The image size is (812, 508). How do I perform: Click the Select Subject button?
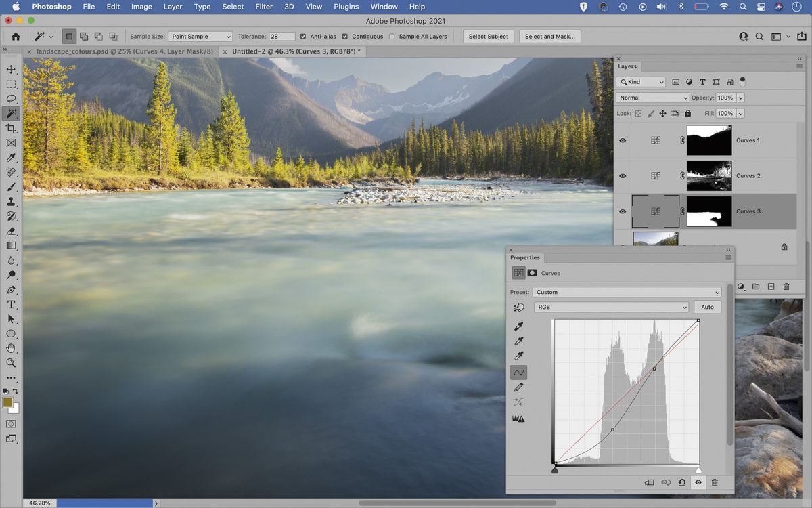[488, 36]
